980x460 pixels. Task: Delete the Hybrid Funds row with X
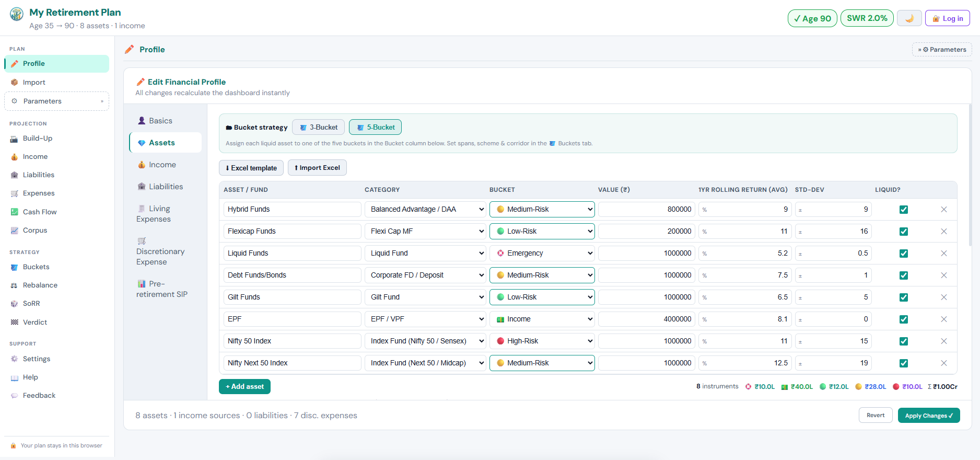pos(944,209)
